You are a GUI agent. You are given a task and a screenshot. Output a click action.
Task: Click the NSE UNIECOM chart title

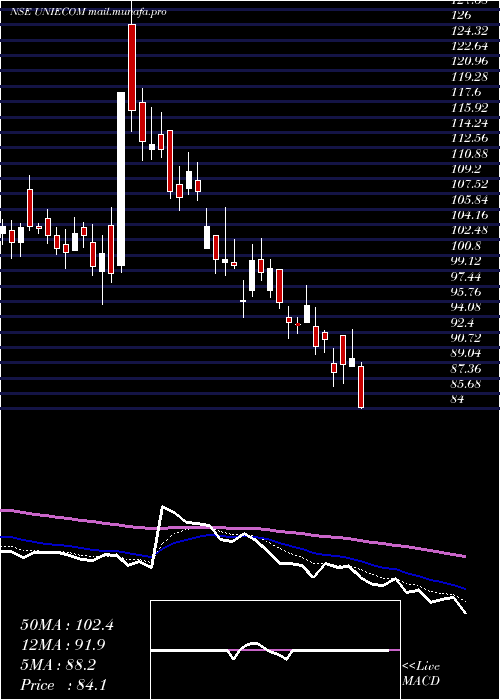88,12
